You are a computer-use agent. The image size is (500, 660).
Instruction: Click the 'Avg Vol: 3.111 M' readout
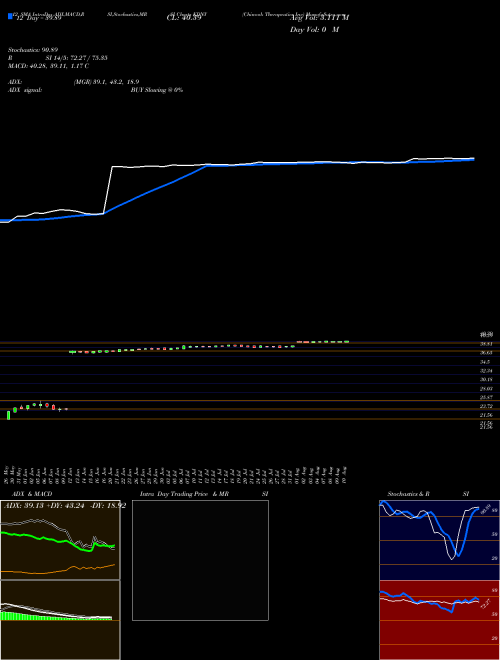pyautogui.click(x=319, y=18)
